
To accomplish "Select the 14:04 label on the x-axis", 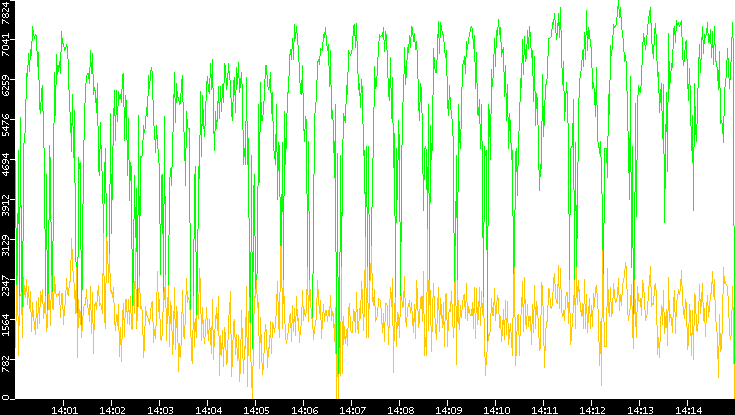I will coord(208,410).
